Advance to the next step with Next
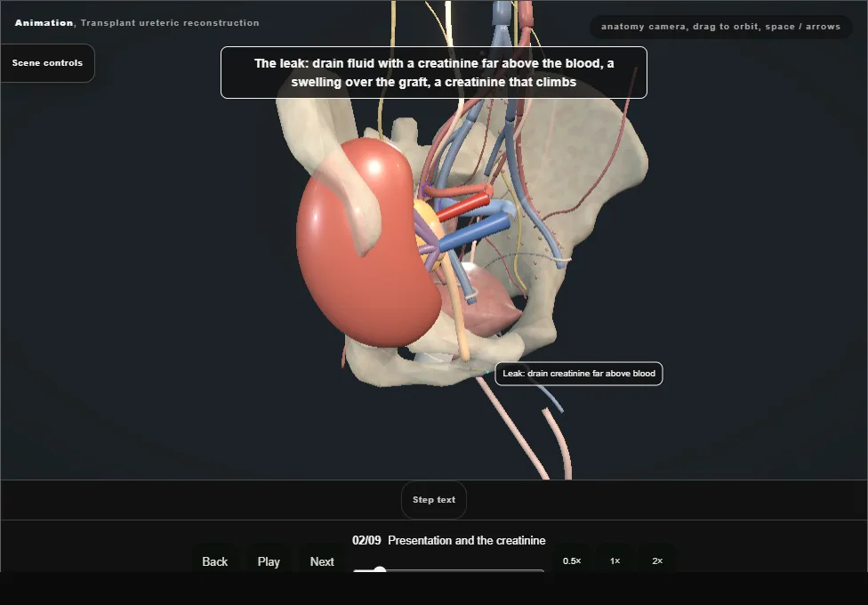 pos(322,561)
